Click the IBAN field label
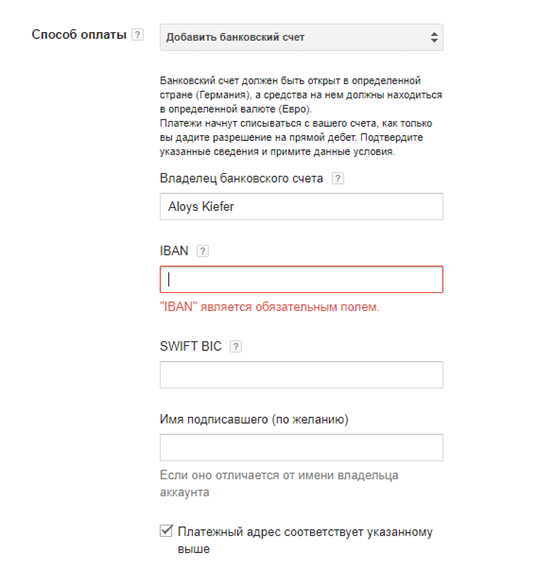554x570 pixels. tap(174, 251)
